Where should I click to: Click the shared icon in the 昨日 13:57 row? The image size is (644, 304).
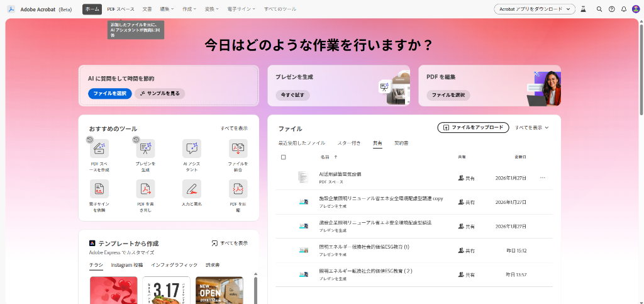point(461,274)
